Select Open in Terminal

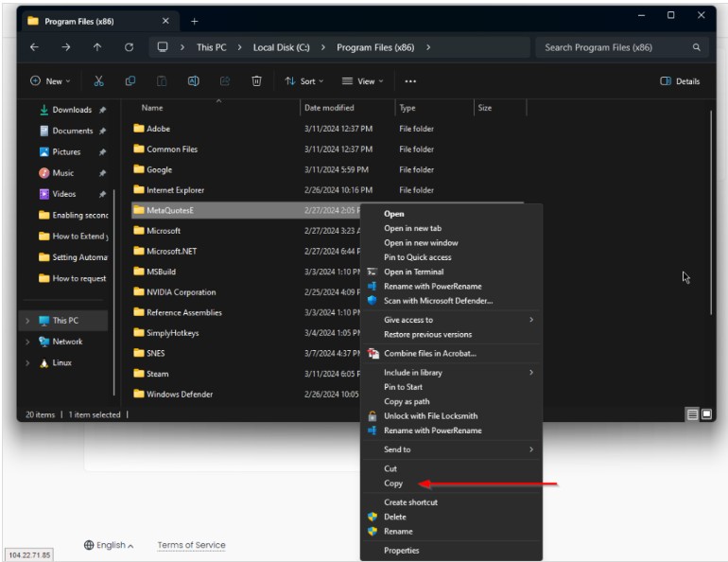[451, 272]
